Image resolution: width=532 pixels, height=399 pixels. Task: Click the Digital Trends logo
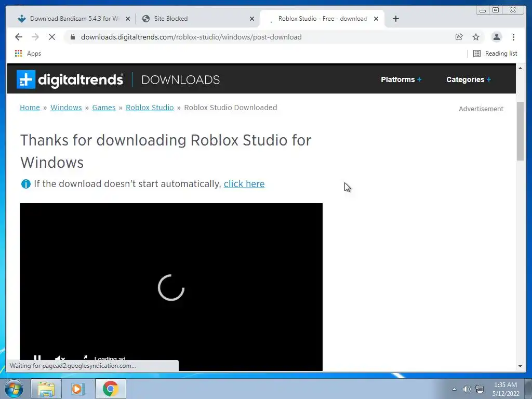tap(70, 79)
